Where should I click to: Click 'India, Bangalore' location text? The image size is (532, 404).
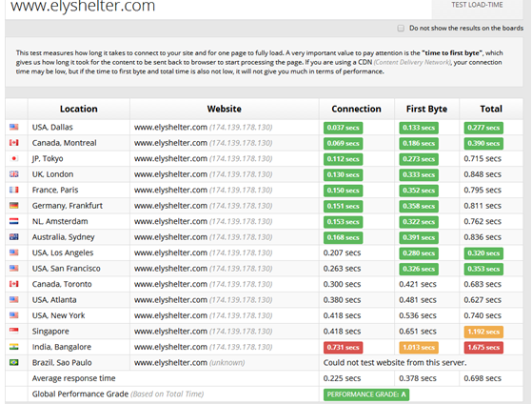tap(62, 347)
